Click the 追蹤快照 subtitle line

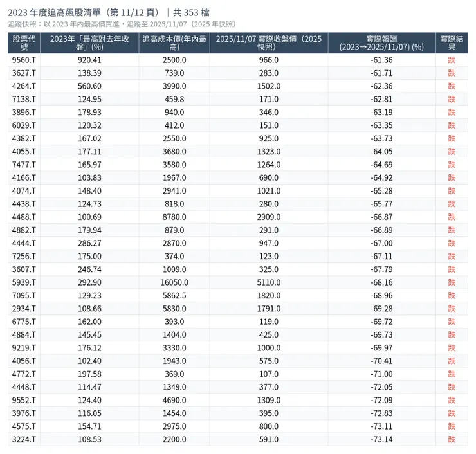point(122,24)
